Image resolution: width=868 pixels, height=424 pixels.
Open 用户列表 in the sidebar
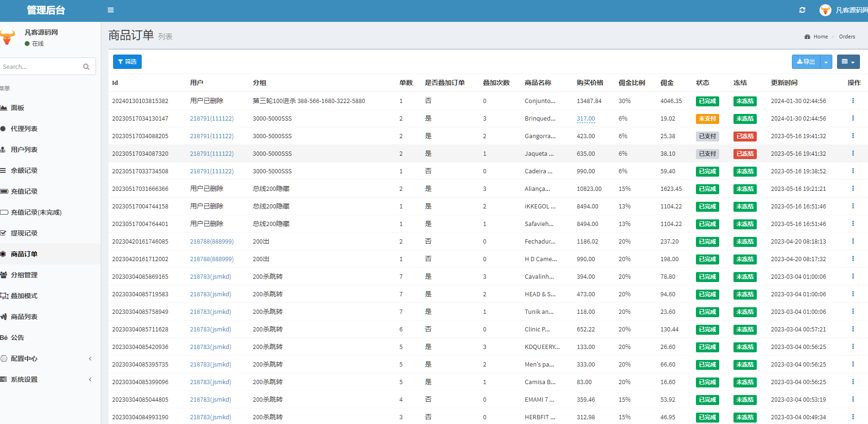pos(24,150)
